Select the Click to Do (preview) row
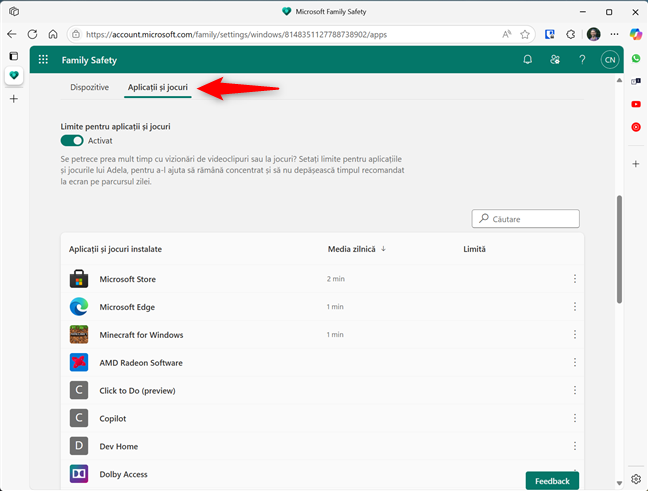Image resolution: width=648 pixels, height=491 pixels. (x=322, y=390)
